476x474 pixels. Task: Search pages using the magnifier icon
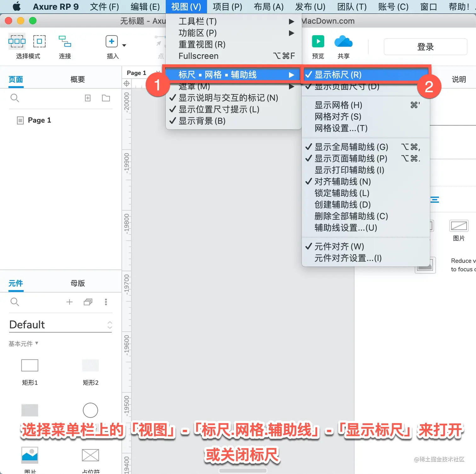tap(15, 98)
